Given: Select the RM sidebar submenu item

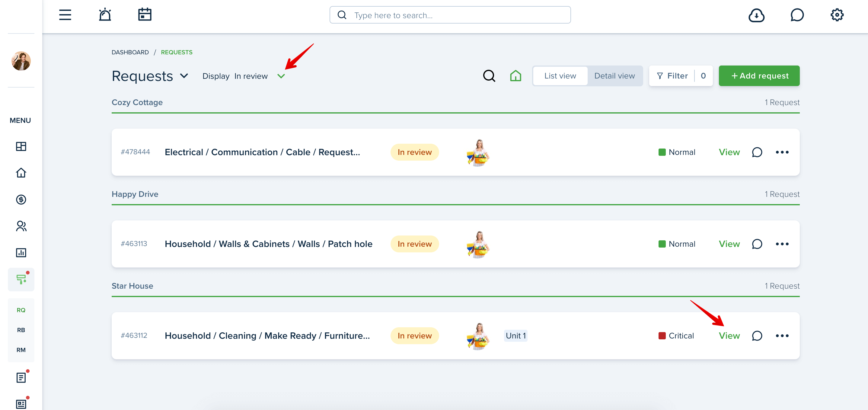Looking at the screenshot, I should tap(21, 350).
